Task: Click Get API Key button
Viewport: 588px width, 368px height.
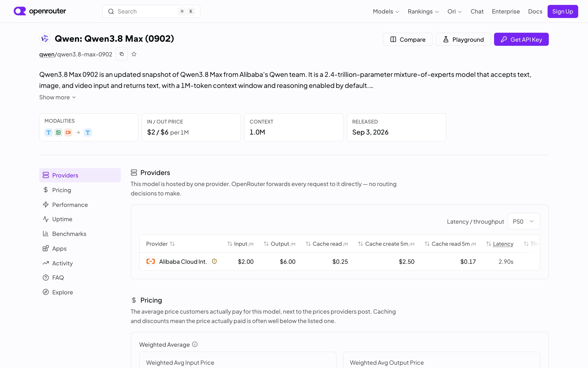Action: pos(521,39)
